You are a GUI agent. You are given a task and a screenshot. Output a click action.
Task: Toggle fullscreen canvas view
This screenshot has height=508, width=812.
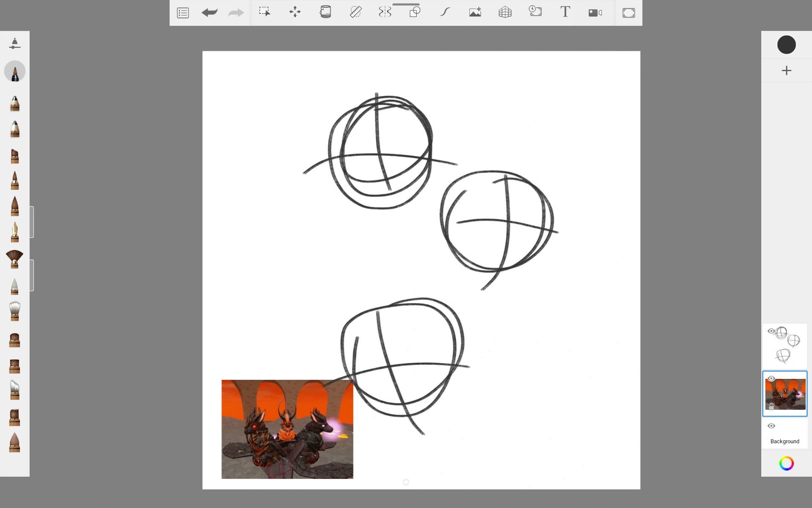[x=628, y=13]
